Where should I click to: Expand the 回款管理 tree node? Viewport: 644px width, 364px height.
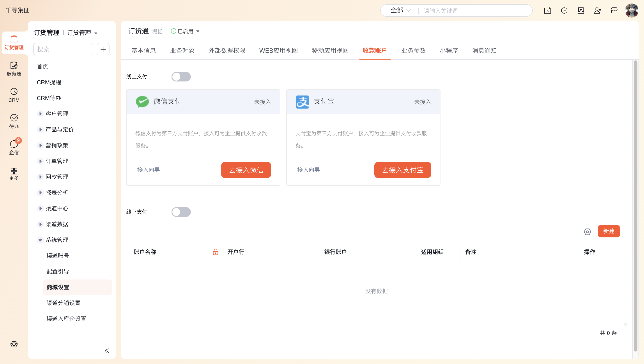(x=40, y=177)
